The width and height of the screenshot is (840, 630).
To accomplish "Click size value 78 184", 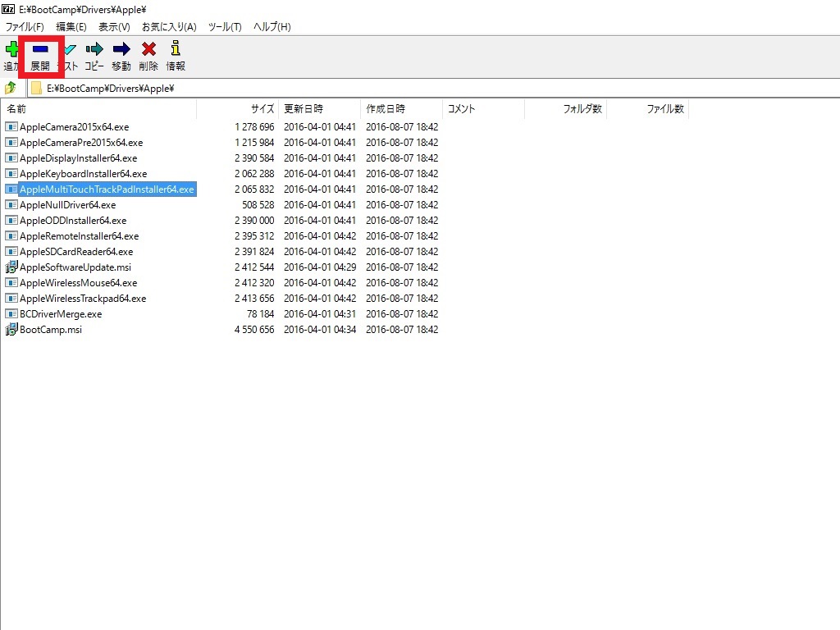I will [260, 313].
